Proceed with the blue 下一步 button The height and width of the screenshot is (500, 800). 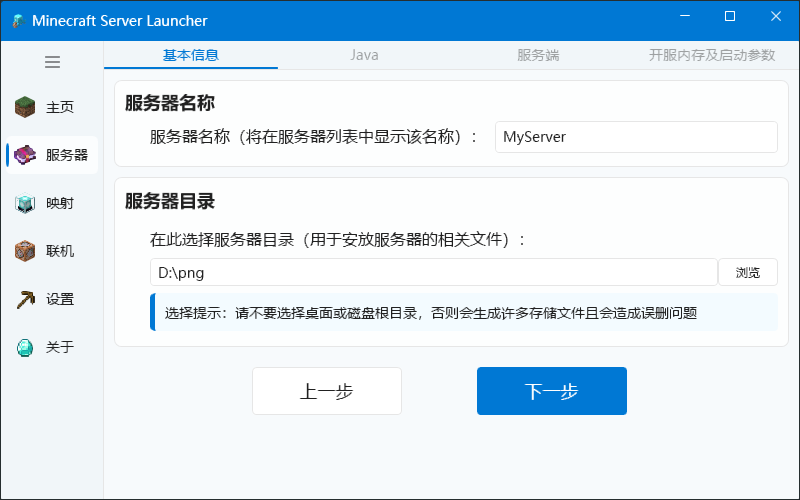point(552,391)
